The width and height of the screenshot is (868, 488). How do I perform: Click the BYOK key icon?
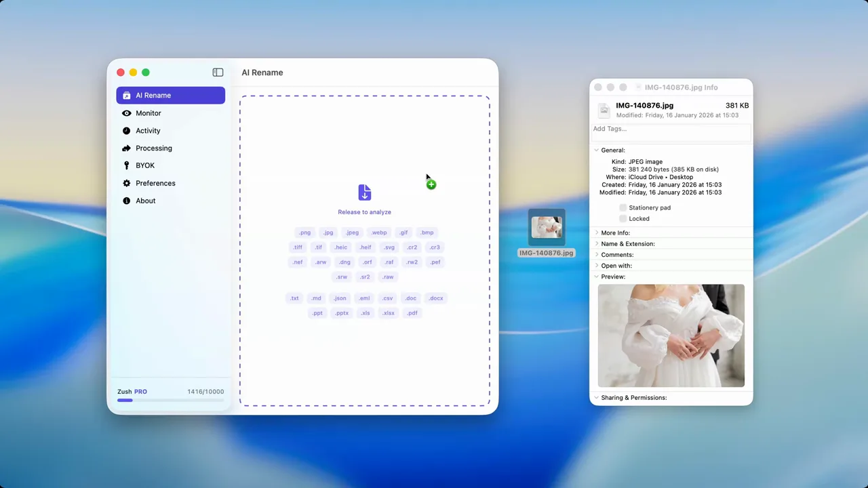tap(127, 165)
